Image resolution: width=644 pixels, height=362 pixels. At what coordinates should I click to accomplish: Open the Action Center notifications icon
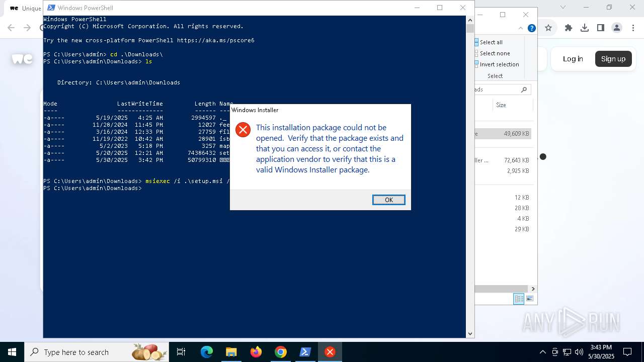627,352
